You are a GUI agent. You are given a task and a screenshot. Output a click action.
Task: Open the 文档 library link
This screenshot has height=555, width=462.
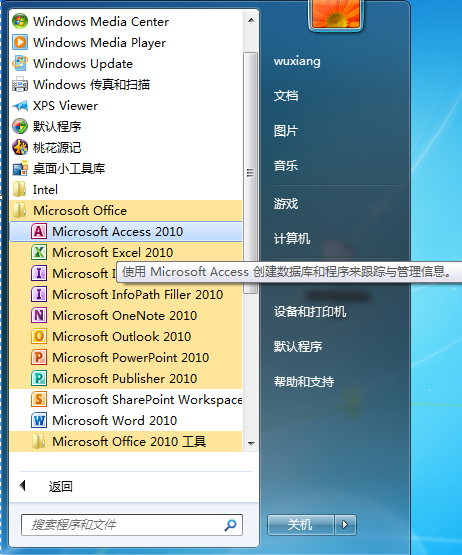pyautogui.click(x=286, y=96)
